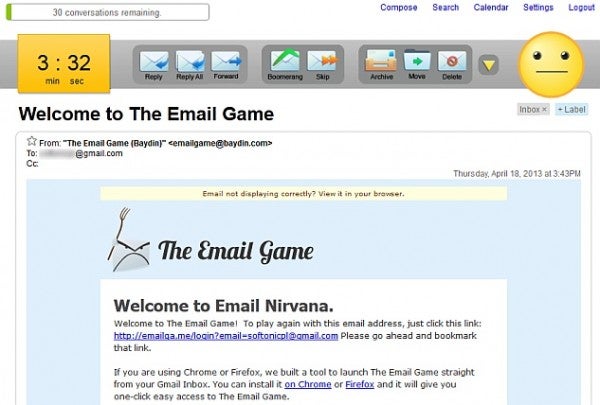Open Search in top menu

445,7
